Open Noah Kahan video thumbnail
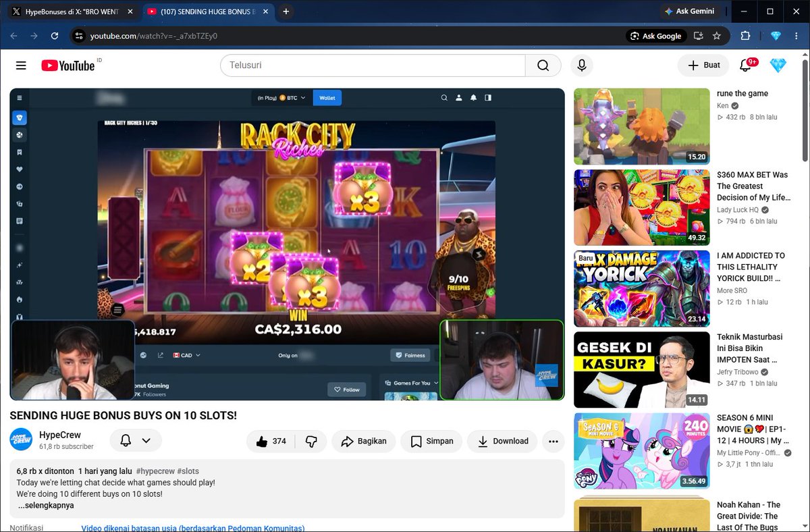The image size is (810, 532). (642, 514)
